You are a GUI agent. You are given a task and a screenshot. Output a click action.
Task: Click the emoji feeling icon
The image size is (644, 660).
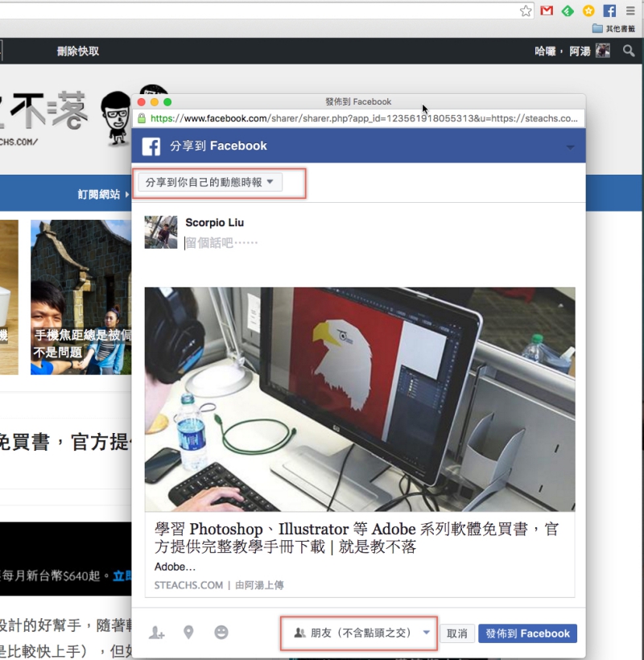219,633
